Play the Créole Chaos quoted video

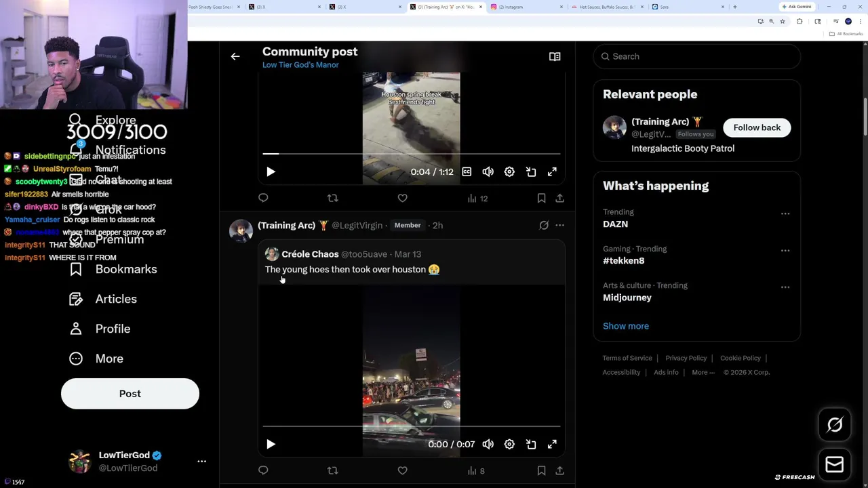[x=271, y=445]
